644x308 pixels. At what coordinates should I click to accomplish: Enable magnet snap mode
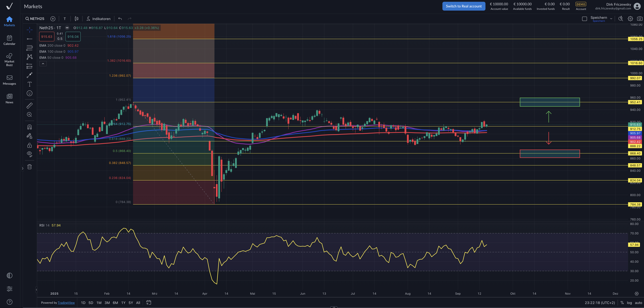29,127
